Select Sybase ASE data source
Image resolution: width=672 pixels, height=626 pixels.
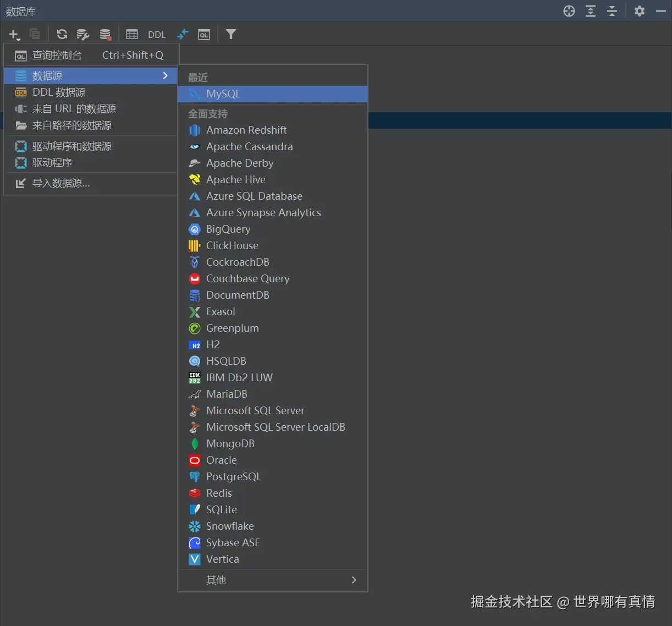tap(273, 542)
